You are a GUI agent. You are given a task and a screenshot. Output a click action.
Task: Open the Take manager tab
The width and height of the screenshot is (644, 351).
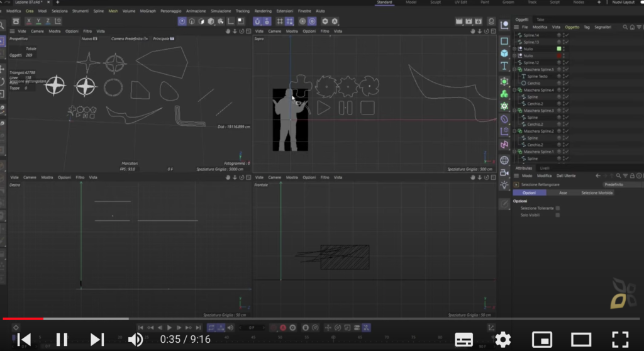tap(540, 19)
